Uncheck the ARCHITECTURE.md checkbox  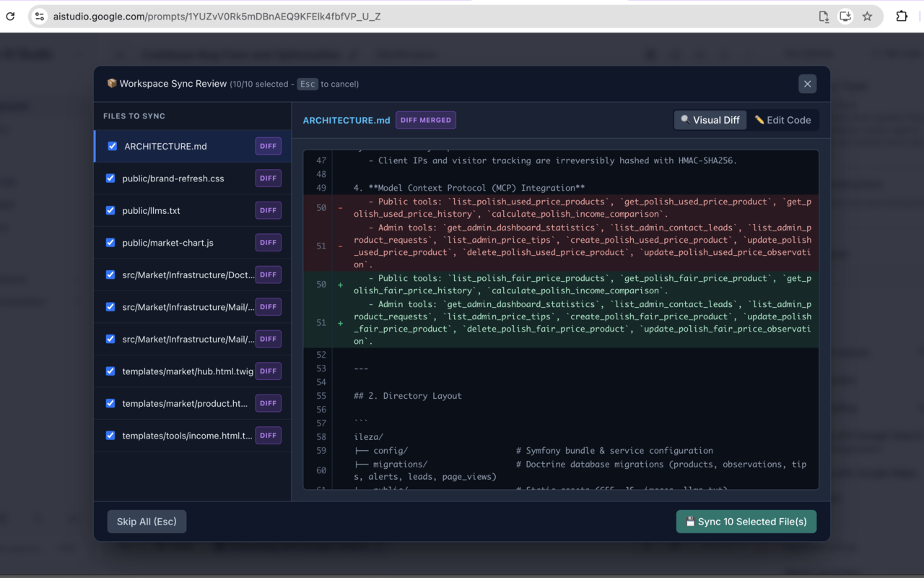113,146
